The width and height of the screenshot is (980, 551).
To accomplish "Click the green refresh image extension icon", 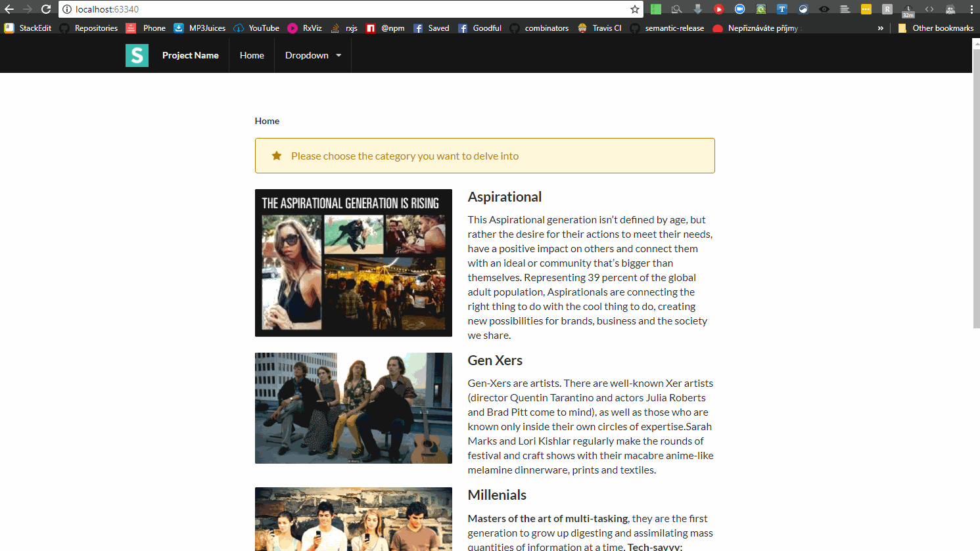I will [x=761, y=9].
